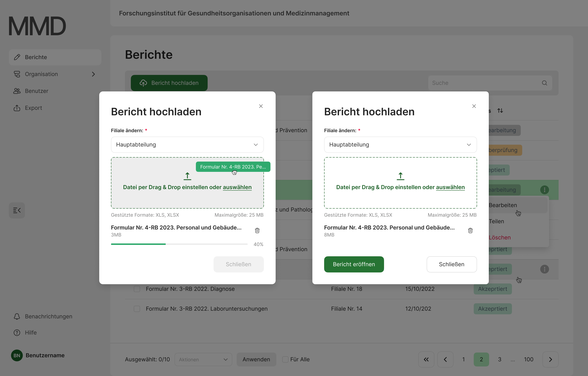Open Hauptabteilung dropdown in right dialog

(x=400, y=144)
